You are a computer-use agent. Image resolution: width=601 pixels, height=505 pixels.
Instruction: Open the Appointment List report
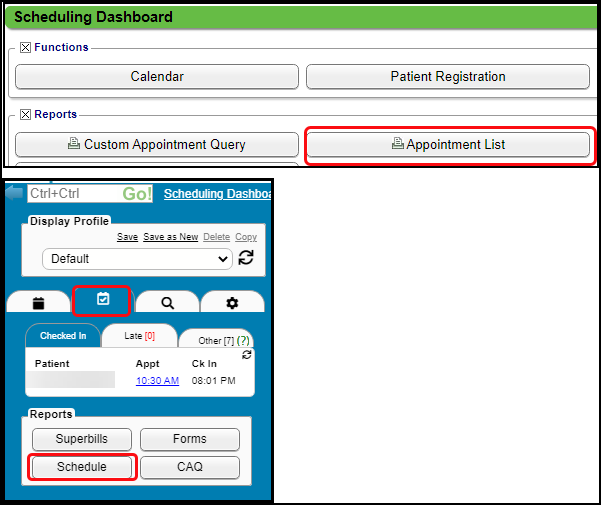click(x=448, y=145)
